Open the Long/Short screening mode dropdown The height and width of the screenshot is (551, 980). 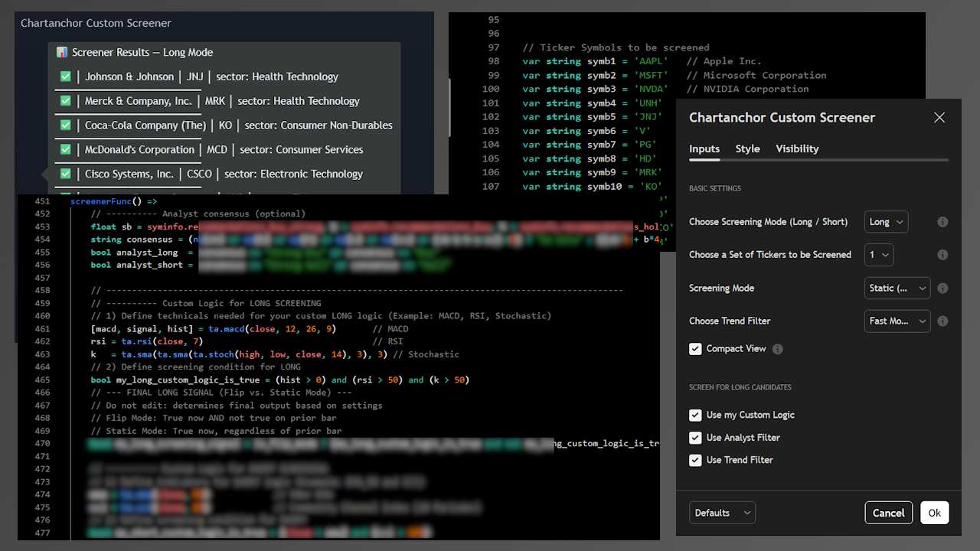886,222
